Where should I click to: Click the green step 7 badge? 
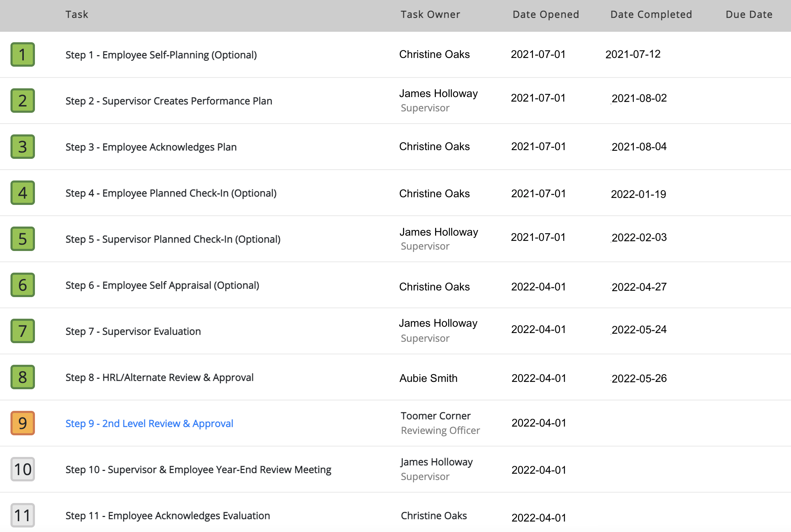(23, 331)
